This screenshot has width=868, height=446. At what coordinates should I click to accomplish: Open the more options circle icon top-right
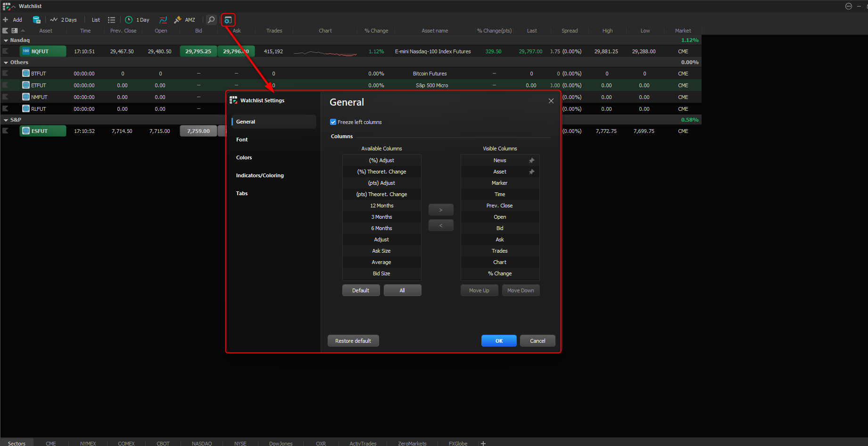849,6
